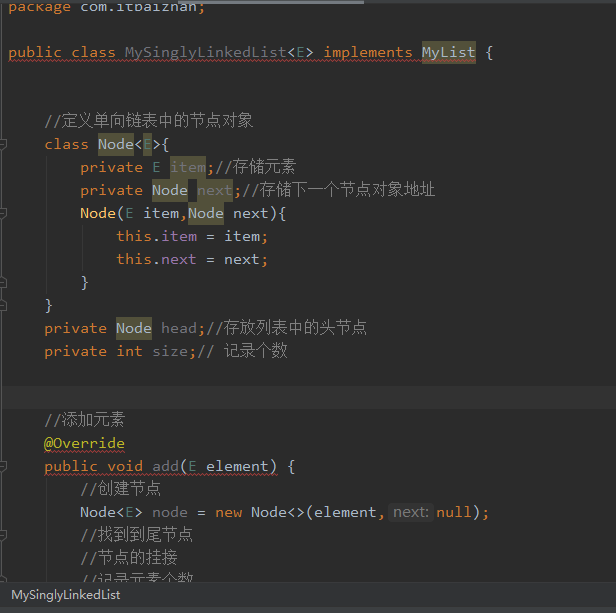Click the comment '// 记录个数'

[x=242, y=351]
